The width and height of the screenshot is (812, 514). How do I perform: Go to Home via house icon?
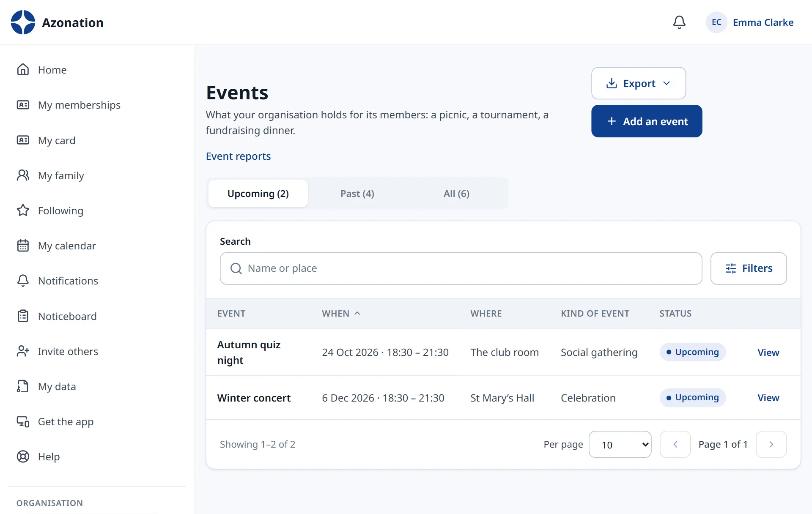point(23,70)
